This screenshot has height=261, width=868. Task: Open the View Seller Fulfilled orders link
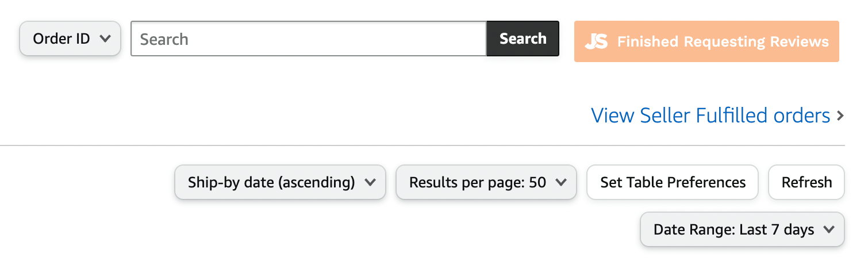710,116
